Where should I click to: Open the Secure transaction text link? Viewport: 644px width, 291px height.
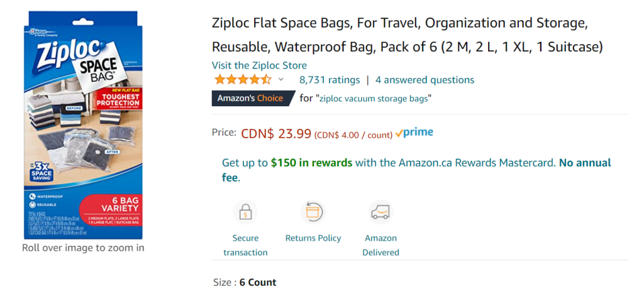[245, 245]
